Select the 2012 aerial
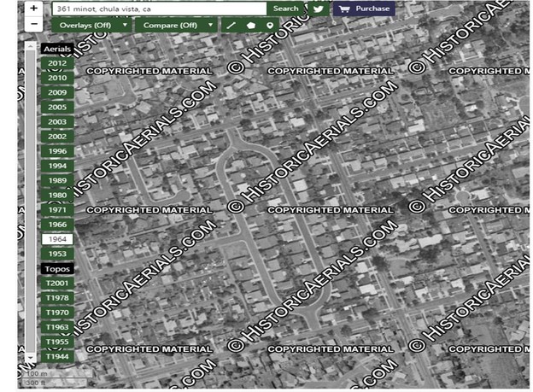This screenshot has height=392, width=533. [x=57, y=63]
